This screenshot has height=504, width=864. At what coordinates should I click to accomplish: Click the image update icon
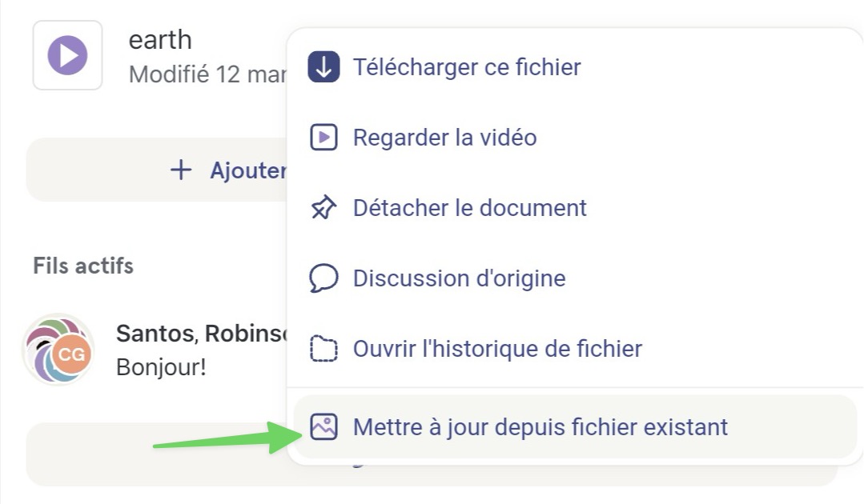pos(323,426)
